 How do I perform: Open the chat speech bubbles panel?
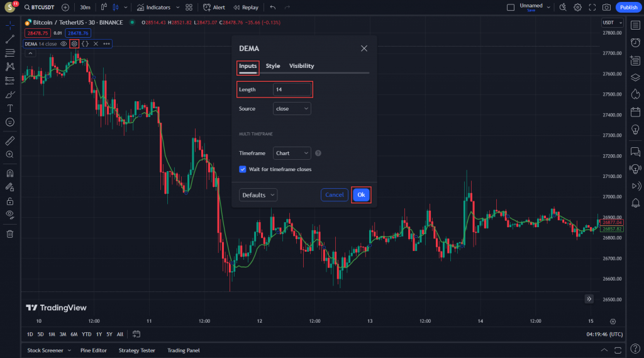(635, 152)
